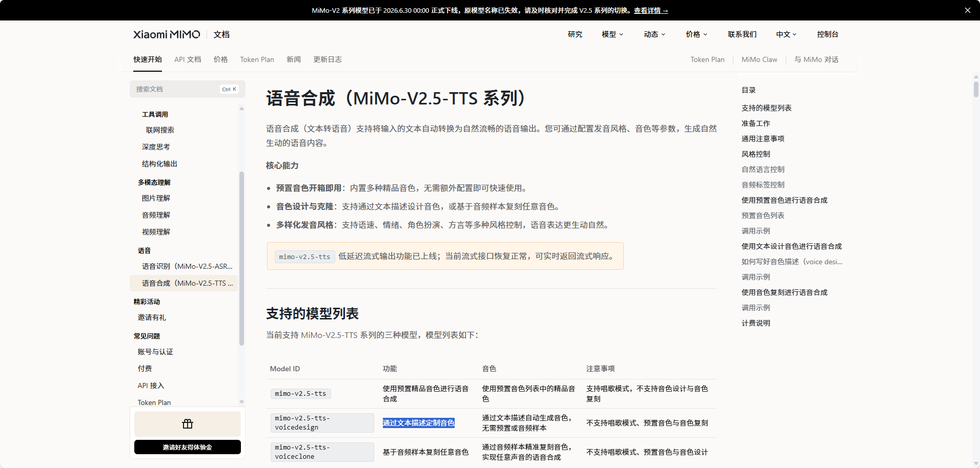Open the API 接入 sidebar page

point(151,386)
